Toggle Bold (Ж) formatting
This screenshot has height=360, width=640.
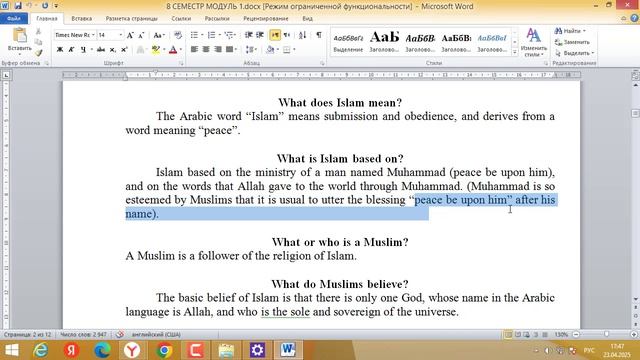[60, 50]
